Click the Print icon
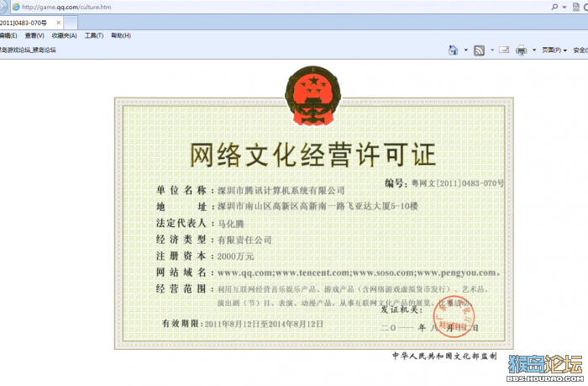588x386 pixels. [522, 50]
